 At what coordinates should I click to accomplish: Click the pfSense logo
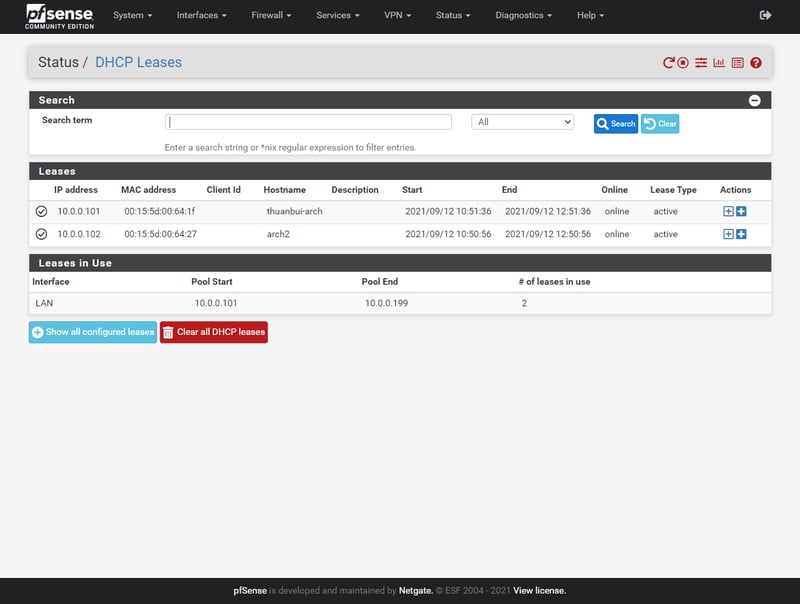click(x=60, y=16)
